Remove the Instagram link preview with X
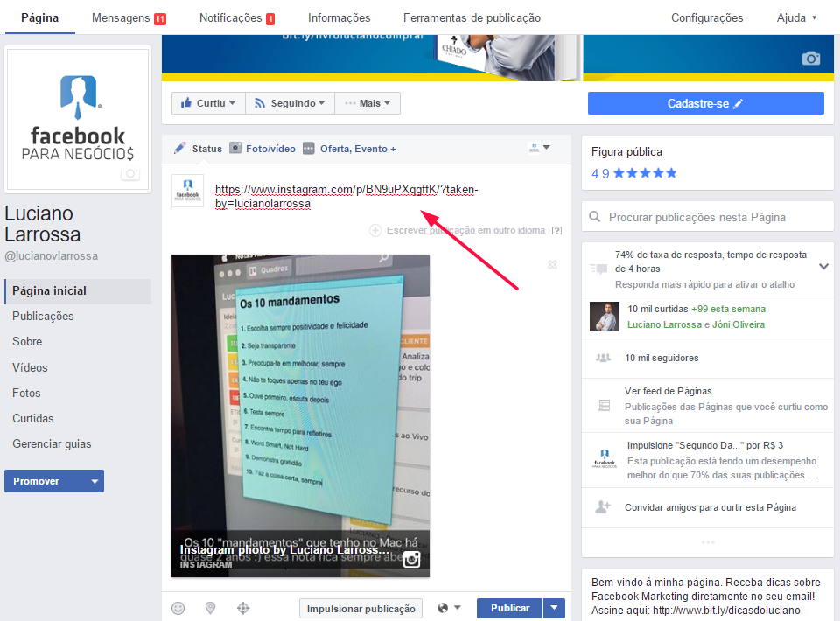Viewport: 840px width, 621px height. pyautogui.click(x=552, y=264)
